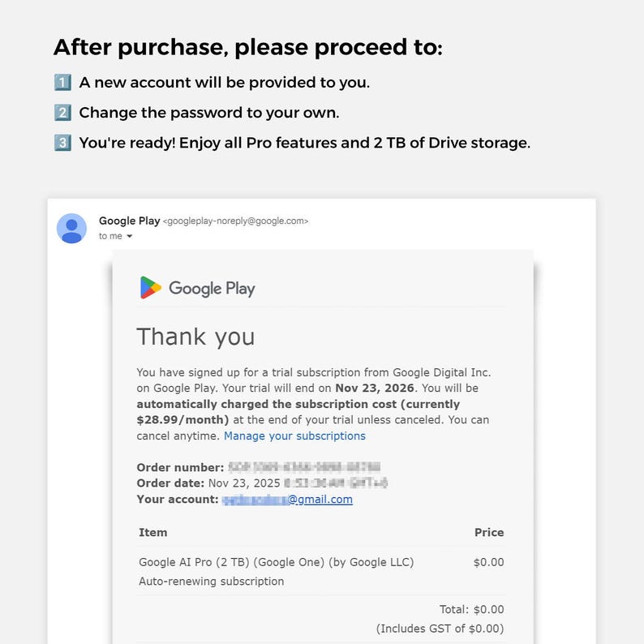Click the number 2 keycap emoji

[62, 113]
